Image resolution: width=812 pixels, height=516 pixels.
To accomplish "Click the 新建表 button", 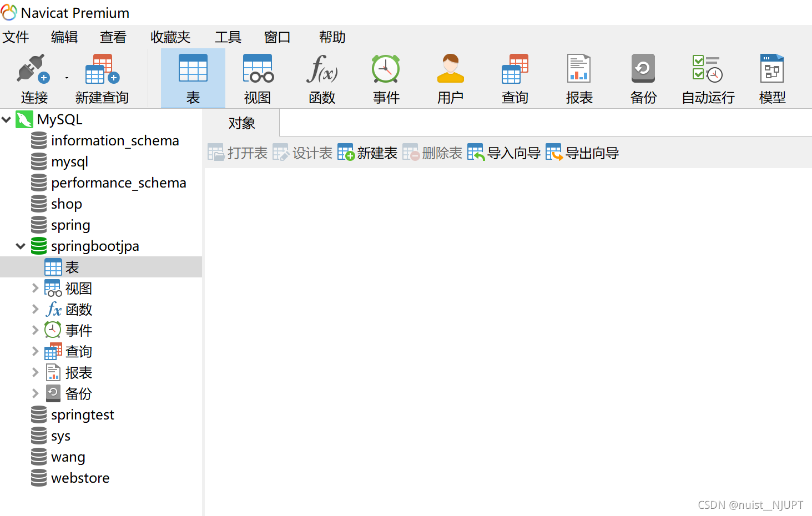I will (x=367, y=153).
